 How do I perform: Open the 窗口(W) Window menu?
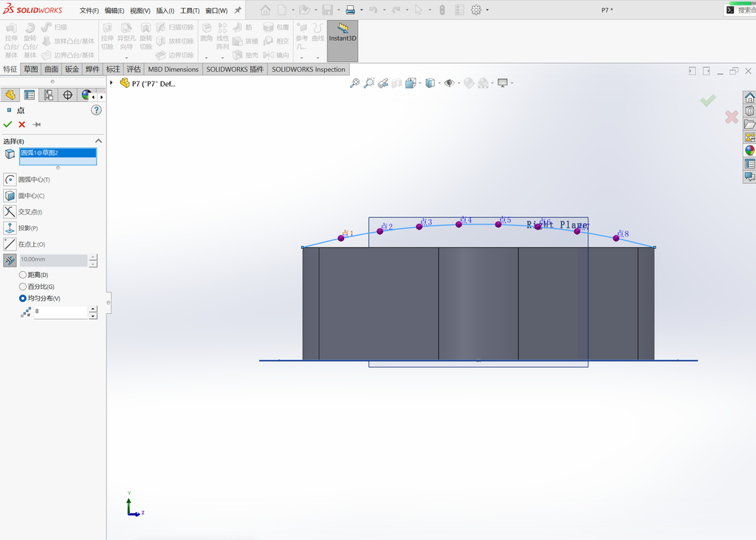[216, 10]
